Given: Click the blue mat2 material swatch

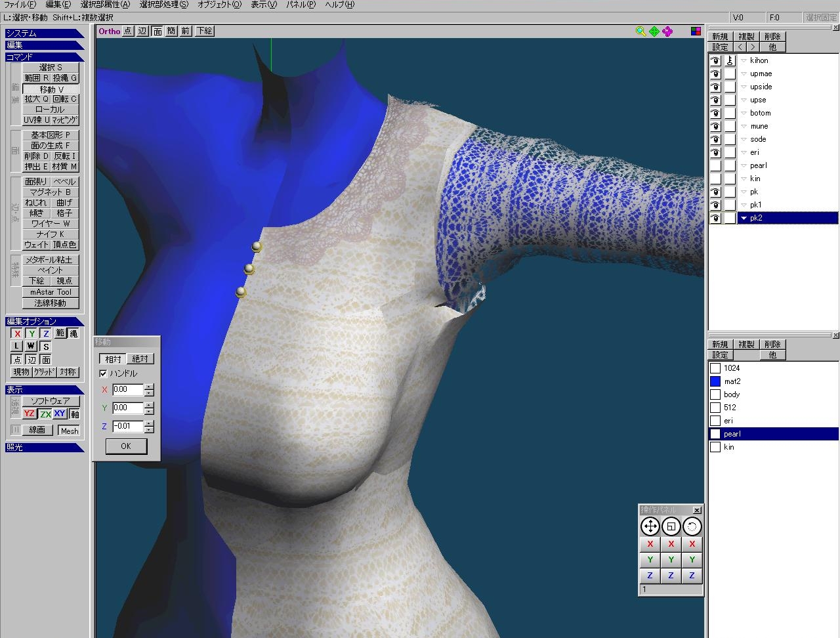Looking at the screenshot, I should 715,381.
